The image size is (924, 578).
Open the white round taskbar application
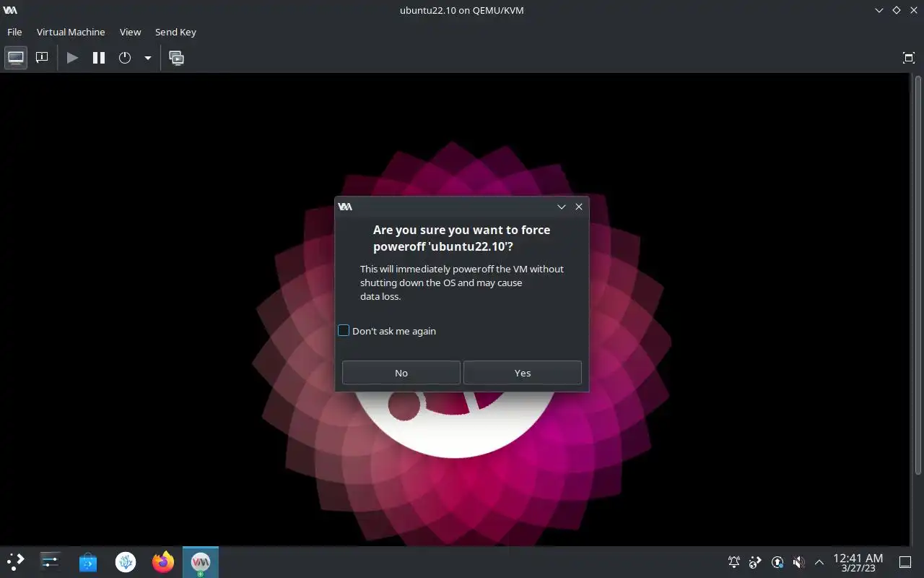126,561
